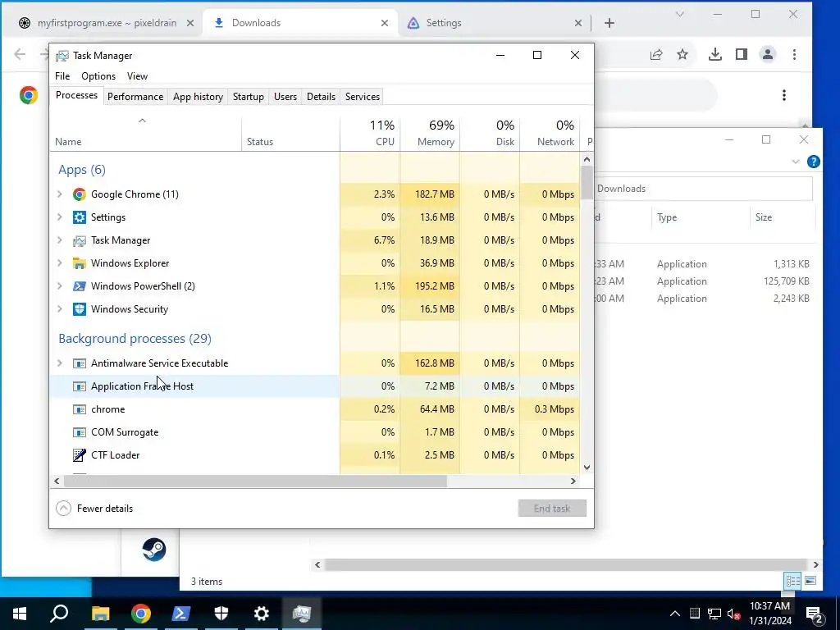
Task: Switch to the Users tab
Action: pos(285,97)
